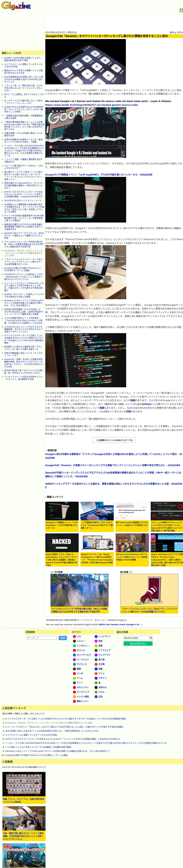Click the ソフトウェア category dot in category list

click(96, 650)
